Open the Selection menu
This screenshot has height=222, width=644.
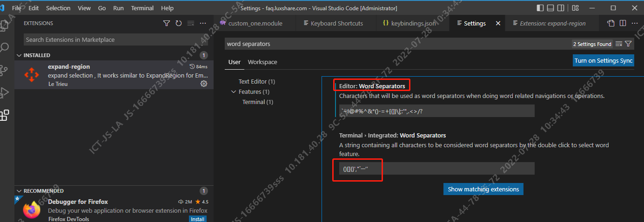[x=58, y=8]
